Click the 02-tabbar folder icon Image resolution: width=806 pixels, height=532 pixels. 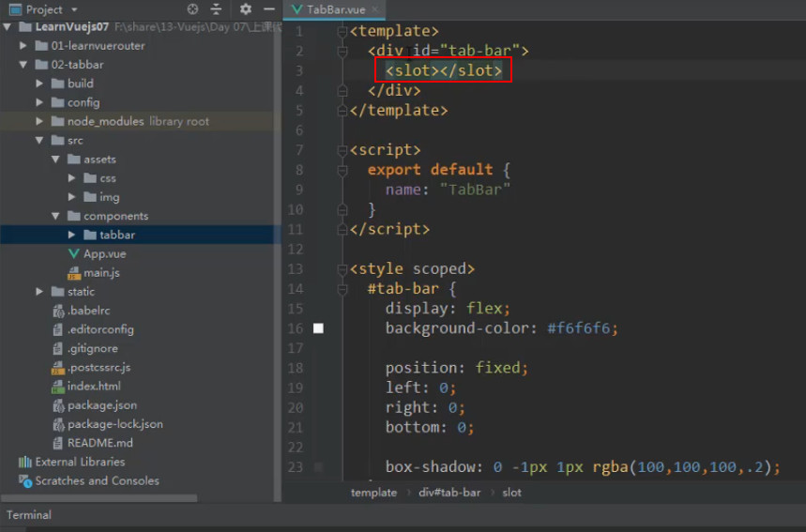pos(41,65)
